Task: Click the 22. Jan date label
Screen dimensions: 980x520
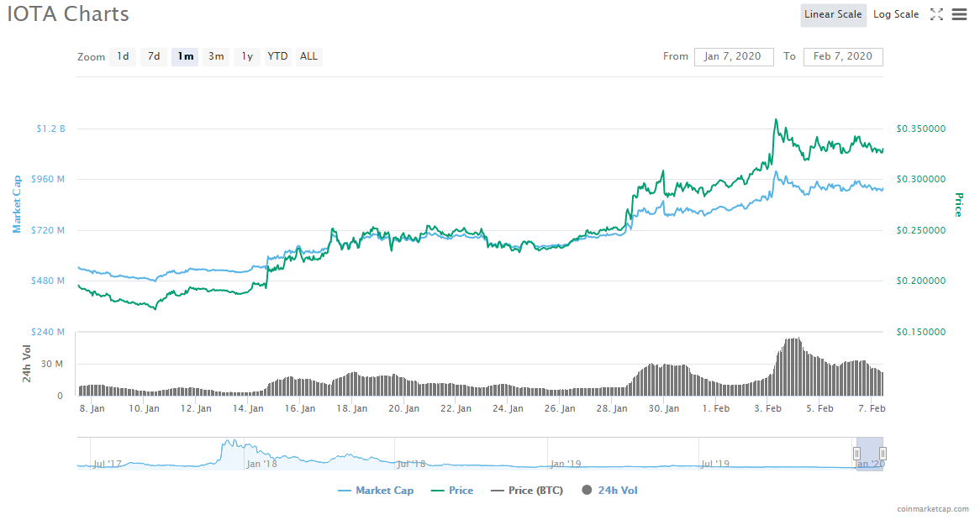Action: pyautogui.click(x=456, y=408)
